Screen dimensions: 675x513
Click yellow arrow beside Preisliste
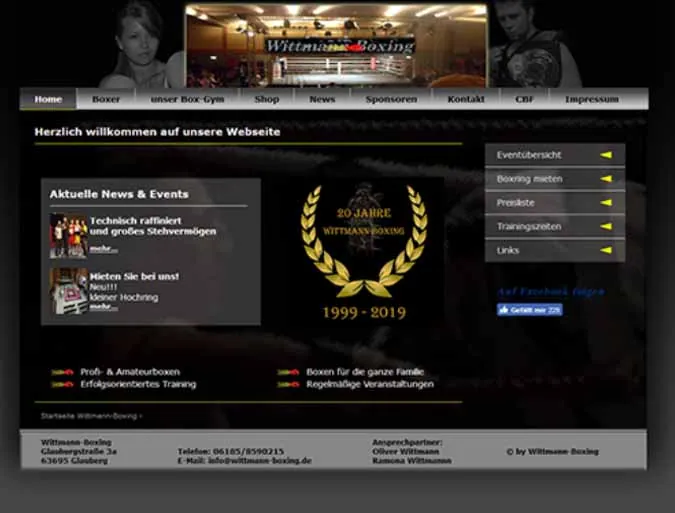(606, 202)
